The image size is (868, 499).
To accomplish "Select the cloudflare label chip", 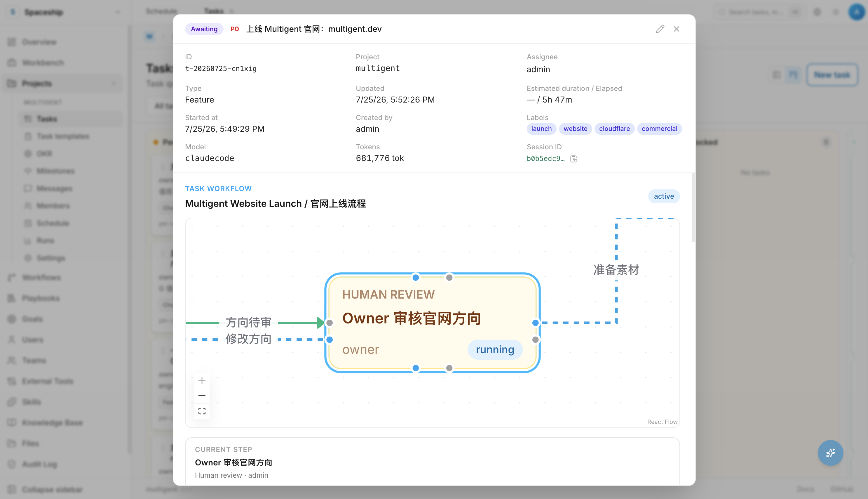I will [614, 129].
